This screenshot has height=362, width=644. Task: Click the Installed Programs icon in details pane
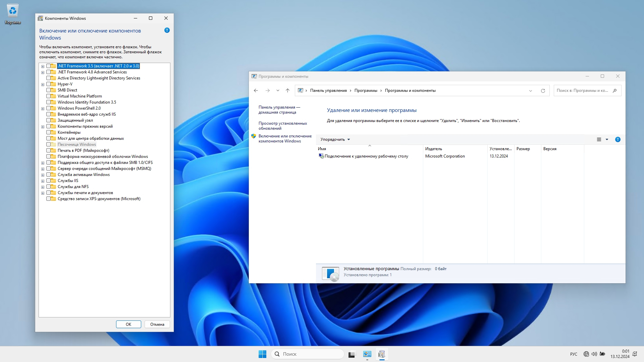point(330,274)
